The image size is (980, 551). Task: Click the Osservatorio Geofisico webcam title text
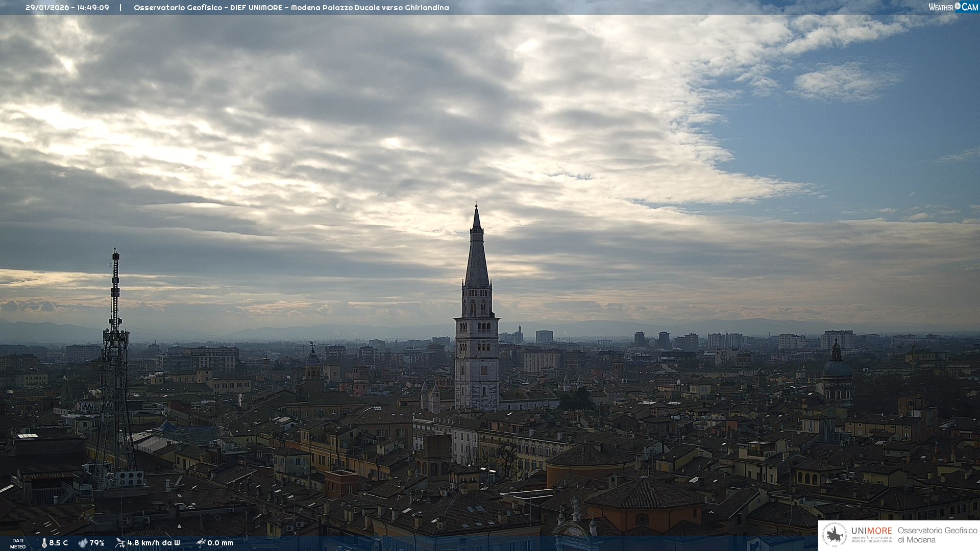[178, 8]
